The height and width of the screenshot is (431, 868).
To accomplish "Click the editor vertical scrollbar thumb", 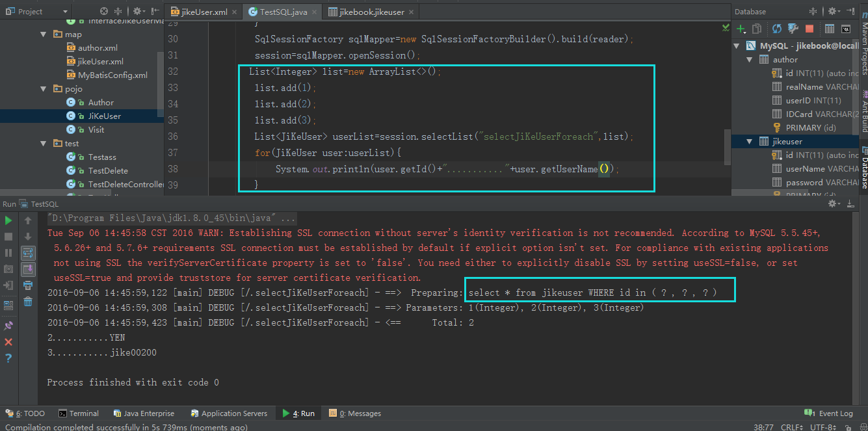I will (728, 146).
